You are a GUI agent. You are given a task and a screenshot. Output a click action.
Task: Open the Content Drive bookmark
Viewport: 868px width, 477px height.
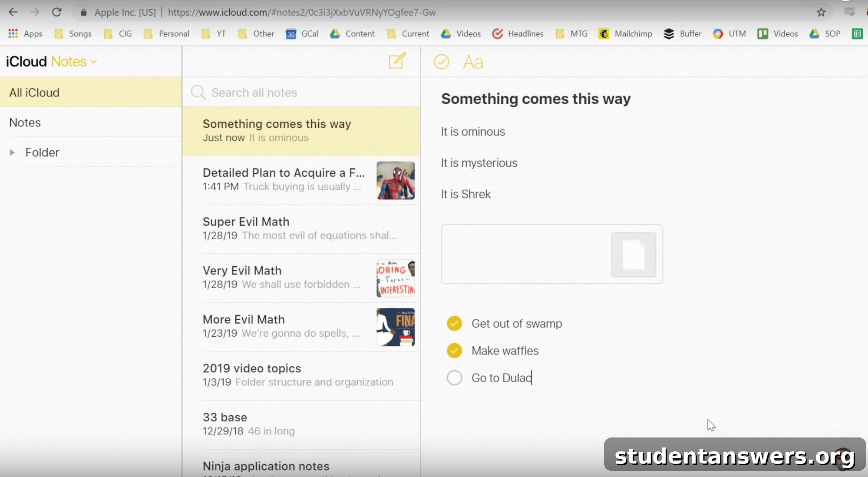pyautogui.click(x=352, y=33)
